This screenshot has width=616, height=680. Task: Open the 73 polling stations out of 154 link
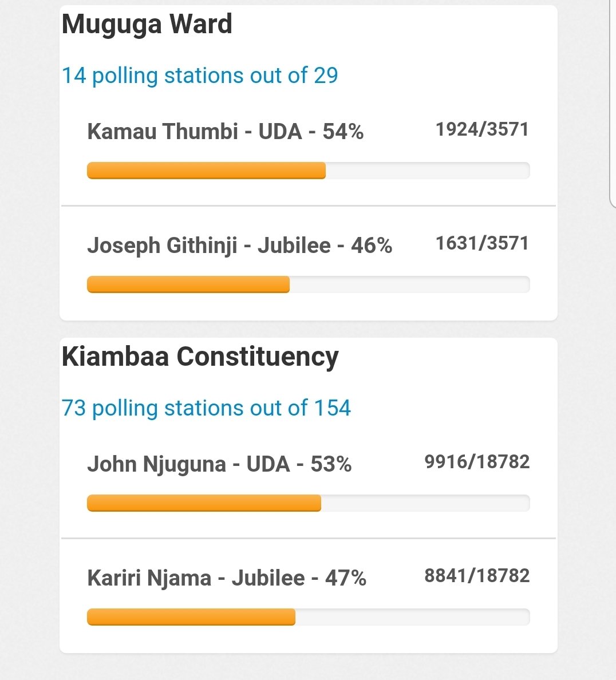pyautogui.click(x=206, y=409)
